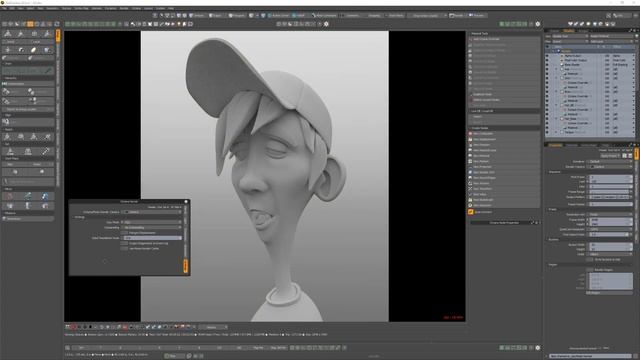640x360 pixels.
Task: Select the Base Shader row in the Shader Tree
Action: point(590,64)
